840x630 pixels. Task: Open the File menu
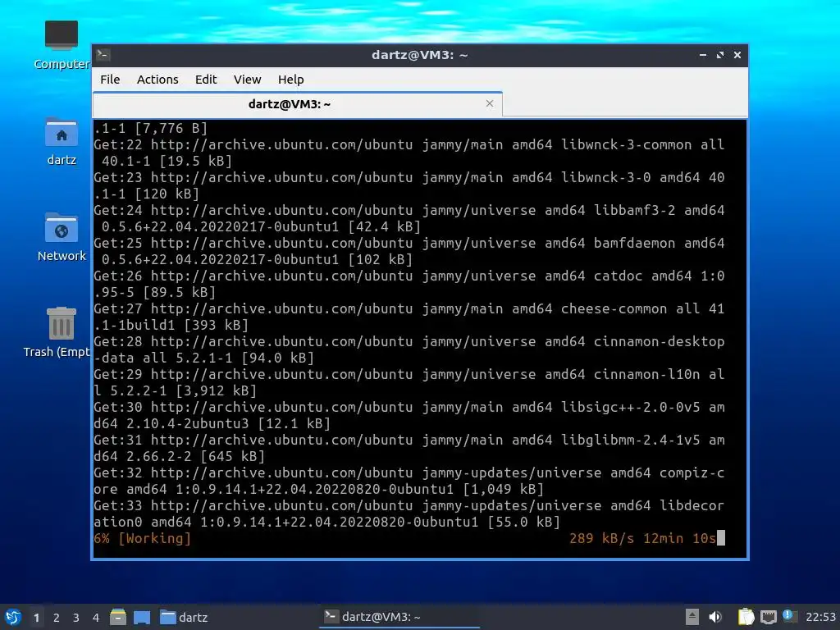pos(110,80)
